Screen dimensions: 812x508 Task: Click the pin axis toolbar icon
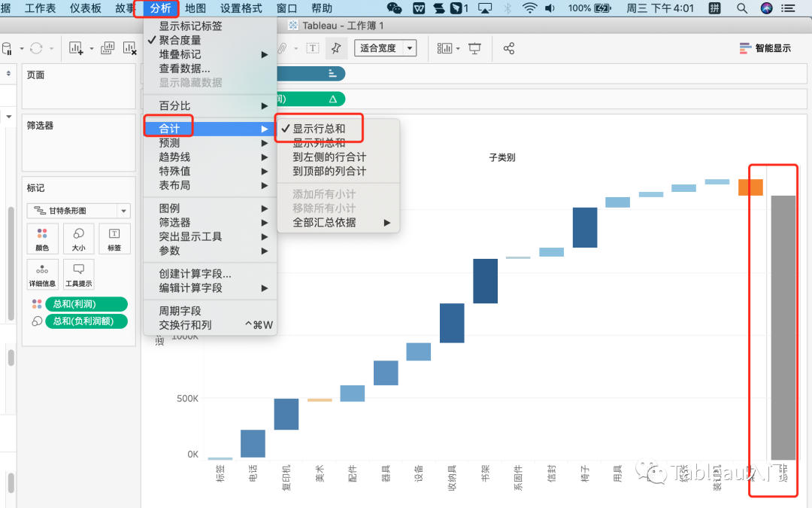click(x=336, y=48)
